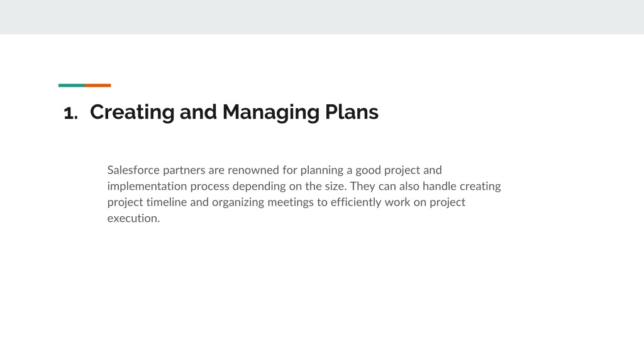Click the word handle in the second line
Screen dimensions: 644x362
[440, 186]
